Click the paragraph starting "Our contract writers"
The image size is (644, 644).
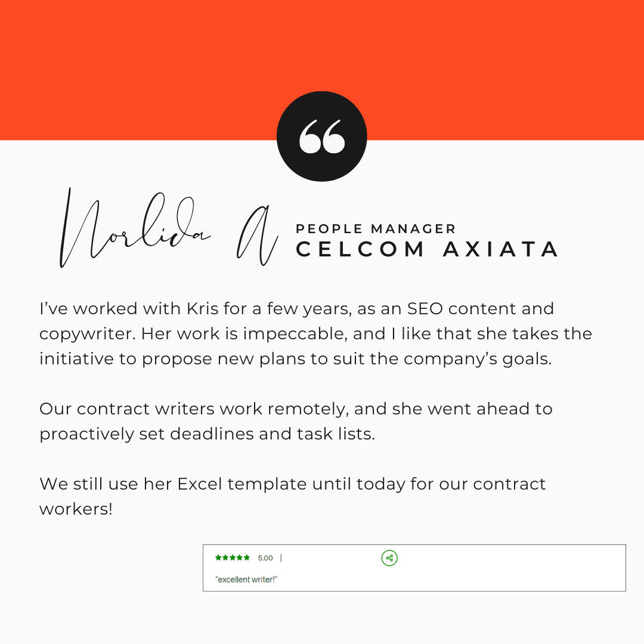(296, 422)
